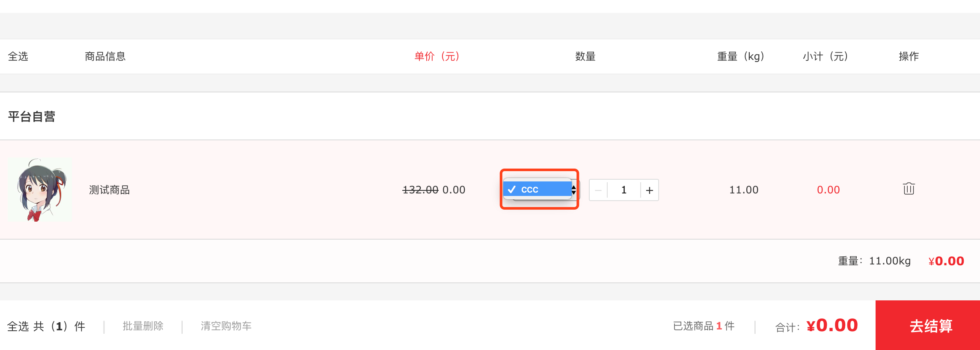Toggle 全选 in the table header

pyautogui.click(x=18, y=56)
